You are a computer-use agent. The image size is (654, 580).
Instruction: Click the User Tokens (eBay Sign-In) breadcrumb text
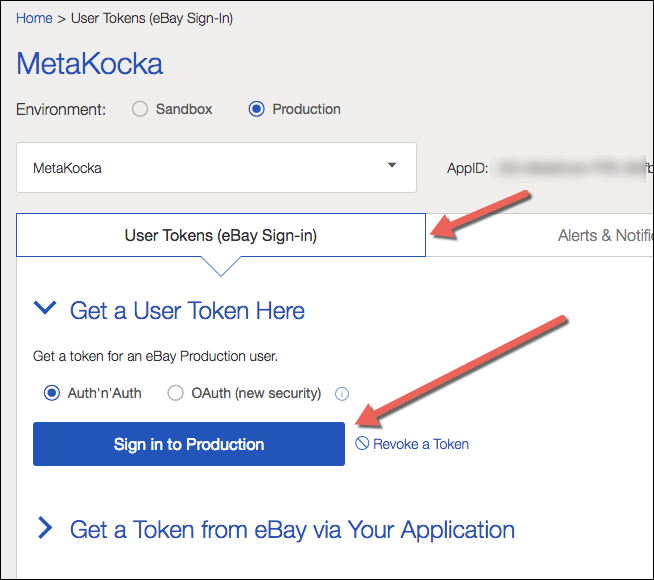[152, 19]
